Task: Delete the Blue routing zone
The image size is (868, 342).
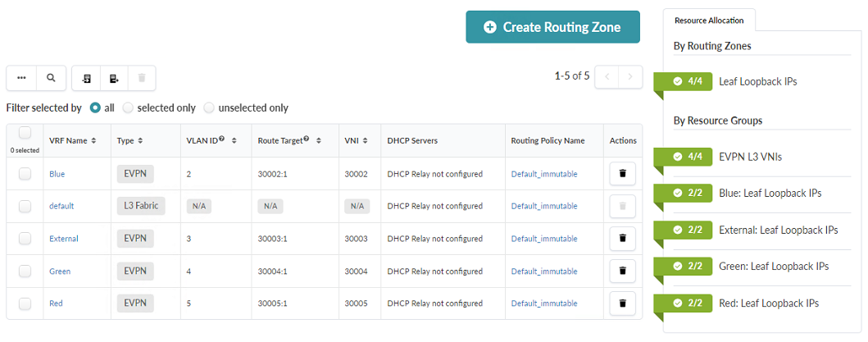Action: 622,174
